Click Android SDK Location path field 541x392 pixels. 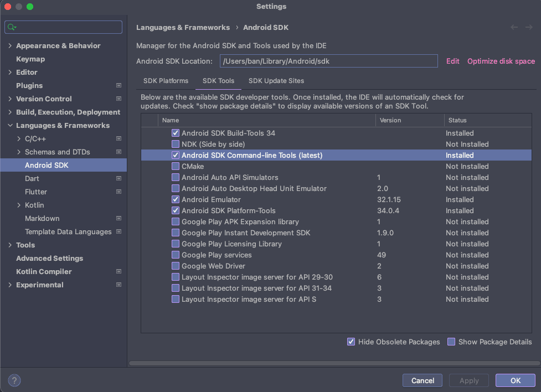click(x=329, y=61)
